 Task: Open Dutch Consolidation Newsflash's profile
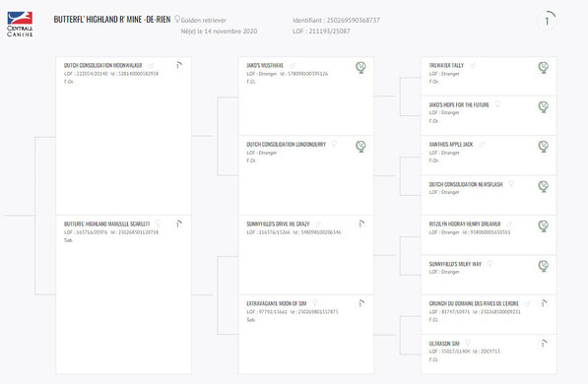pos(466,184)
